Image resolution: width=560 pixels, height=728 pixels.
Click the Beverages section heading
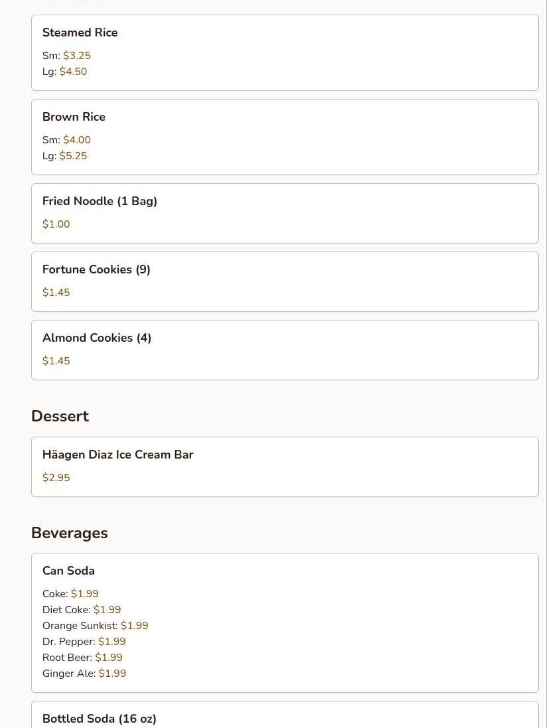69,533
